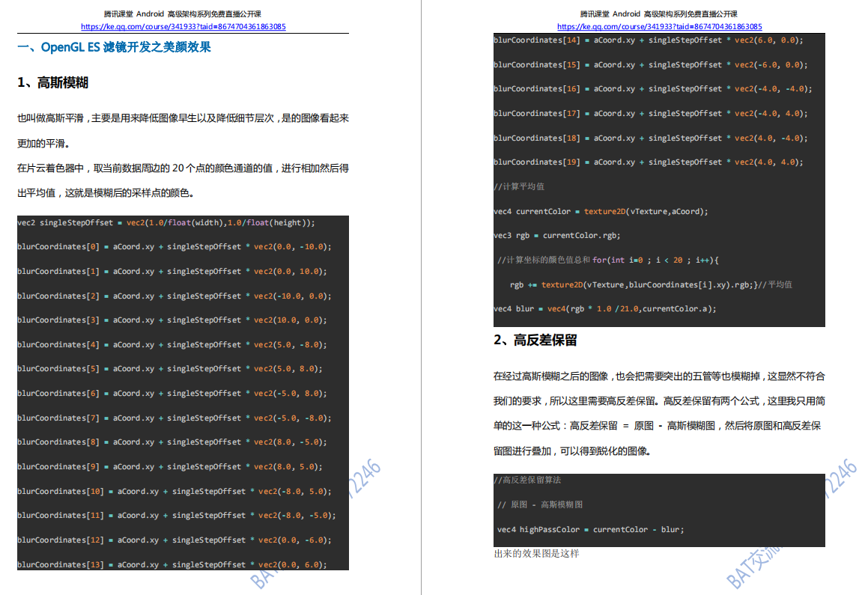Click the blurCoordinates[4] code line

point(172,344)
